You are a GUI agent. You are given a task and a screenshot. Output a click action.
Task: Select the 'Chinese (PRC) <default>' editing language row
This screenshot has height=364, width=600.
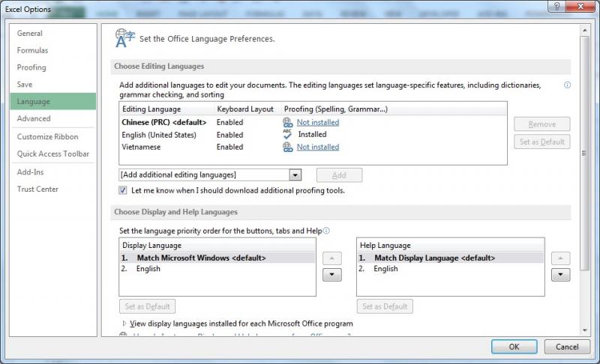pos(313,123)
